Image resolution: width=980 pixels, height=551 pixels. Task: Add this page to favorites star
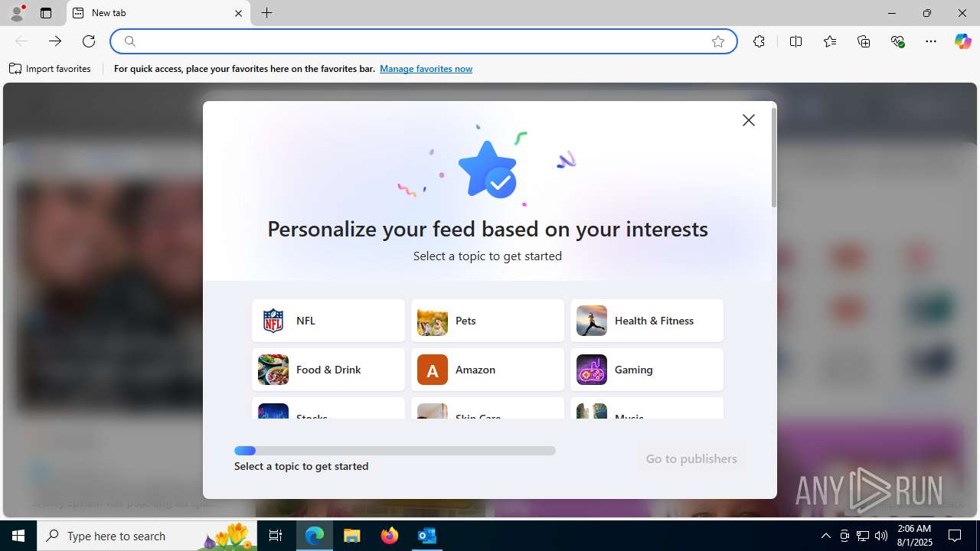718,41
